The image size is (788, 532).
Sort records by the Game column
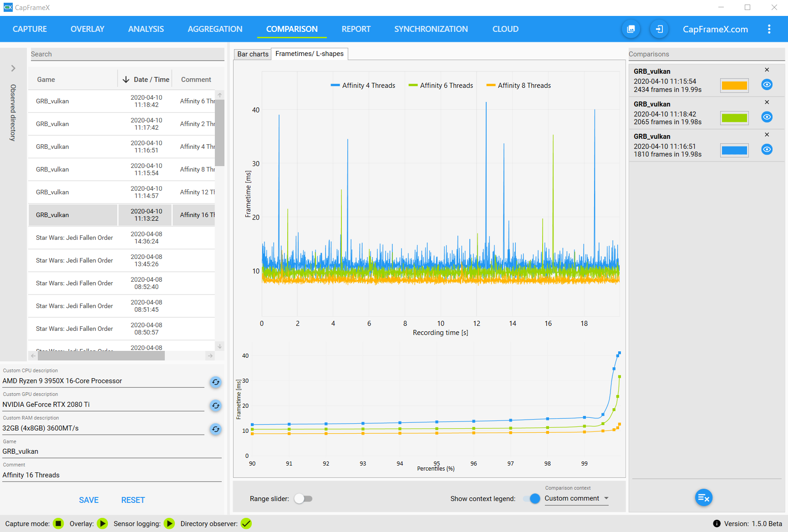click(x=46, y=80)
